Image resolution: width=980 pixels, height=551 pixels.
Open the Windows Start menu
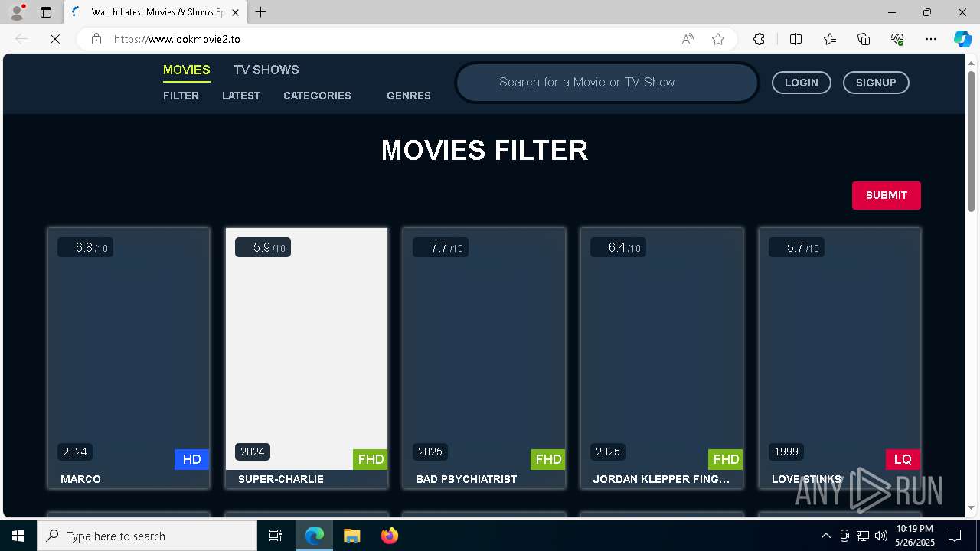point(18,536)
